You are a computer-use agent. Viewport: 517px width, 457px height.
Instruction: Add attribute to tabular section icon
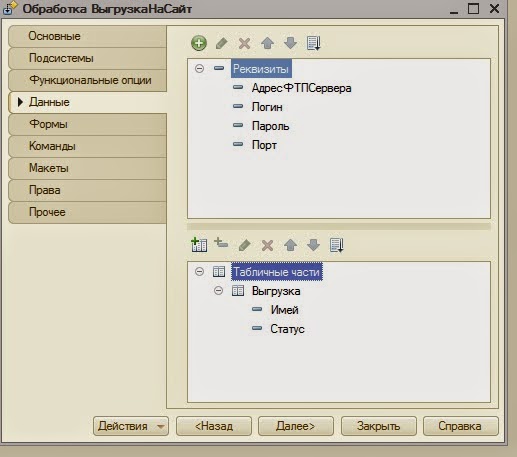(221, 243)
